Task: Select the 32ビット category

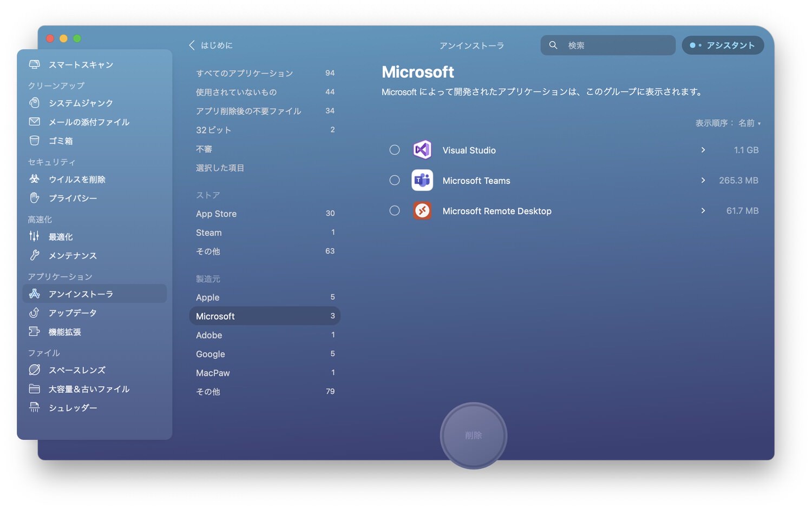Action: pos(265,130)
